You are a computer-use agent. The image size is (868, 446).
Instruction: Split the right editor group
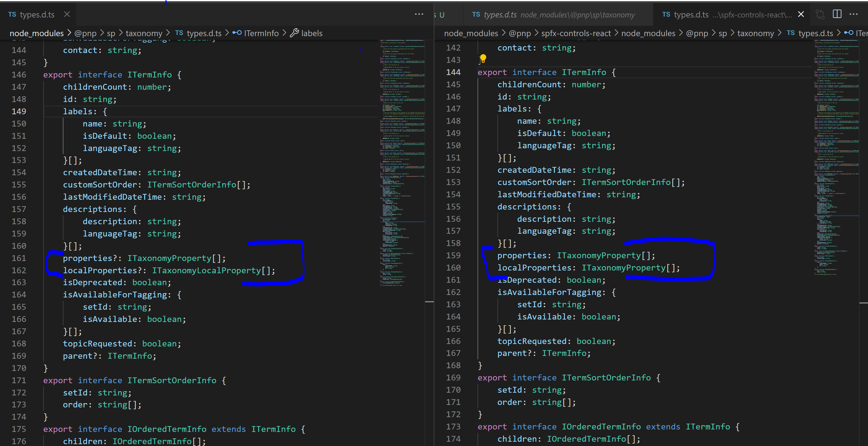pos(837,14)
